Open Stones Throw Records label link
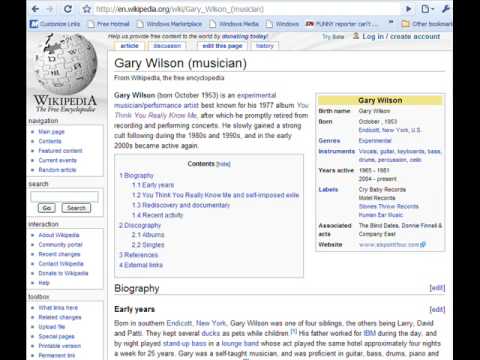This screenshot has width=480, height=360. [389, 206]
